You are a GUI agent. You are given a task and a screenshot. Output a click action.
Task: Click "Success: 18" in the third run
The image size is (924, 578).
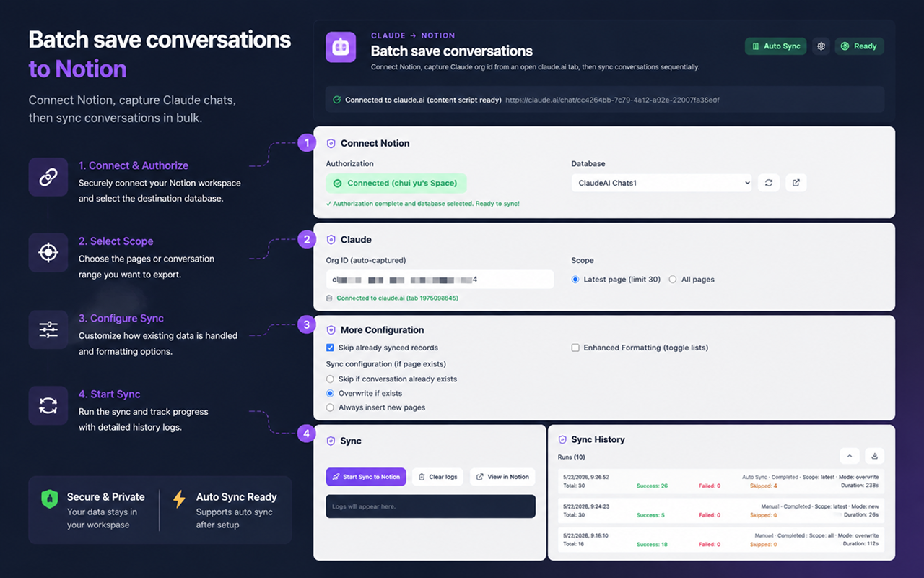(x=652, y=544)
